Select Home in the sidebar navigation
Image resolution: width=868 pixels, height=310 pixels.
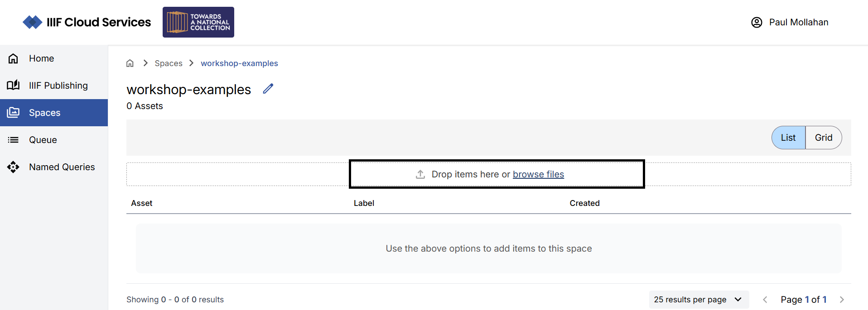(x=41, y=58)
